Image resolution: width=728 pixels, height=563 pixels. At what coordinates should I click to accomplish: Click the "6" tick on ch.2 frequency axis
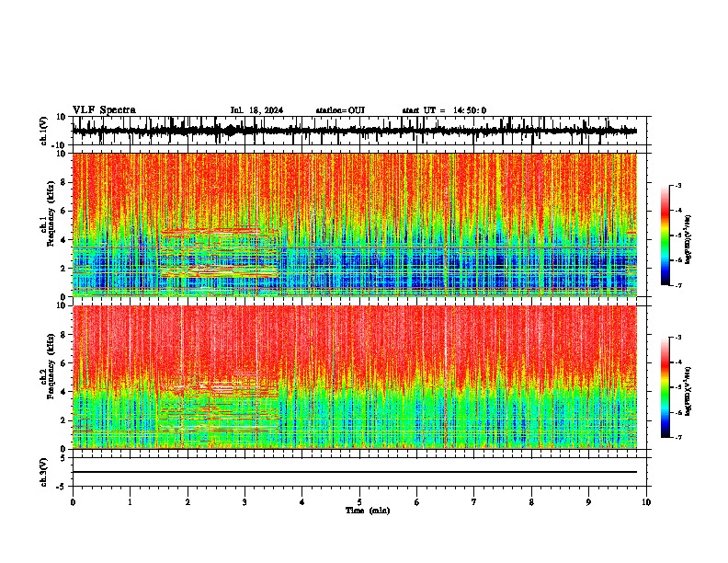click(x=64, y=363)
